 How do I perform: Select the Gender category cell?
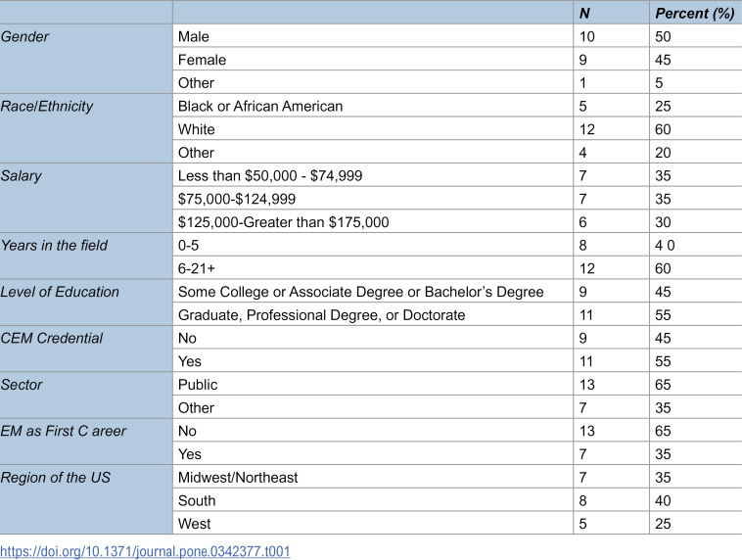coord(24,36)
